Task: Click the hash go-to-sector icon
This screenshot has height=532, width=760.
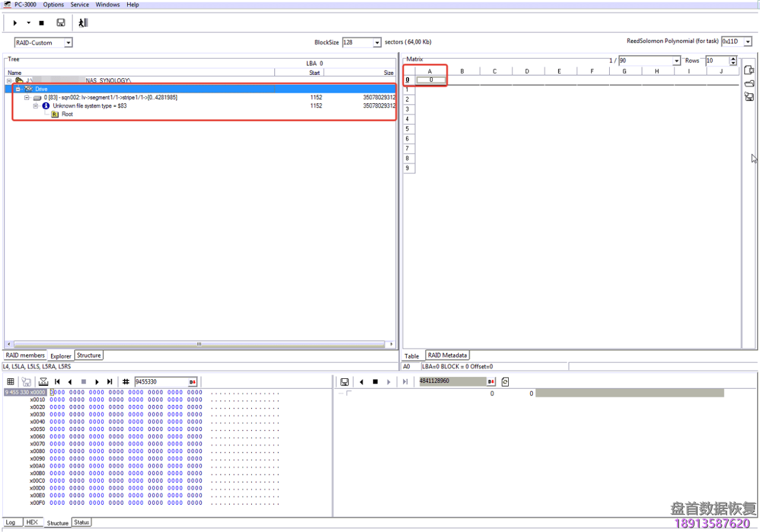Action: point(126,382)
